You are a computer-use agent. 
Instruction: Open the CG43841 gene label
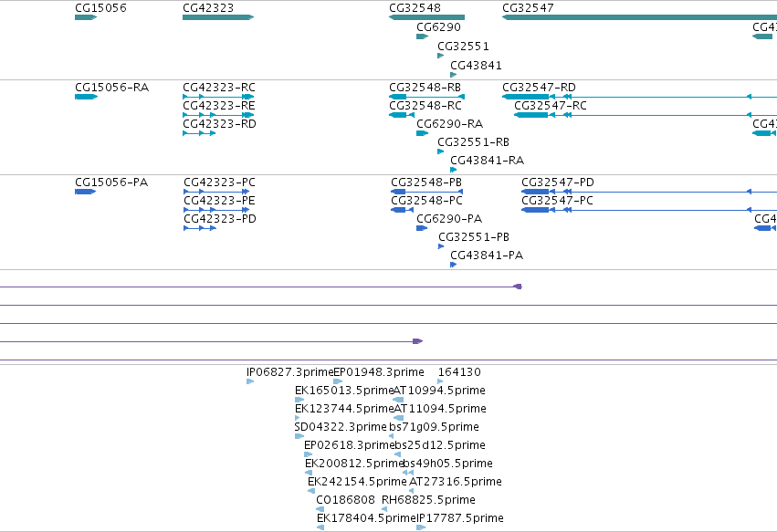click(476, 66)
